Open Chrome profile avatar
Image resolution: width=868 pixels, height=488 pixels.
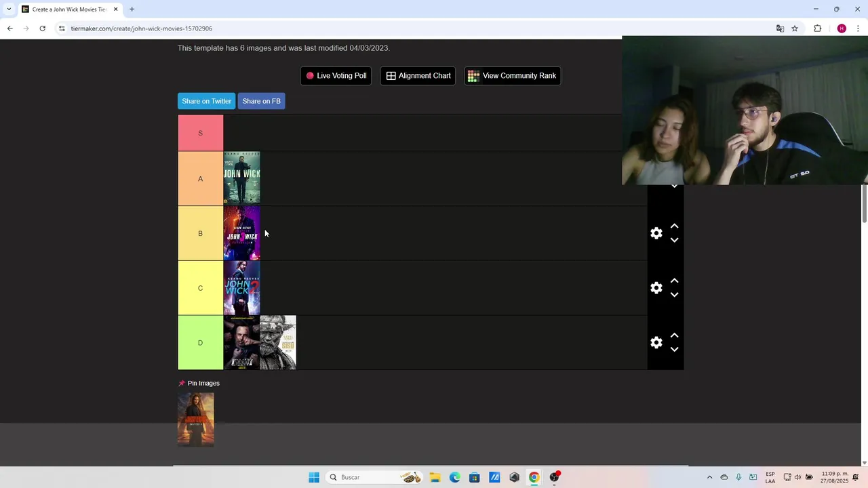[x=842, y=28]
